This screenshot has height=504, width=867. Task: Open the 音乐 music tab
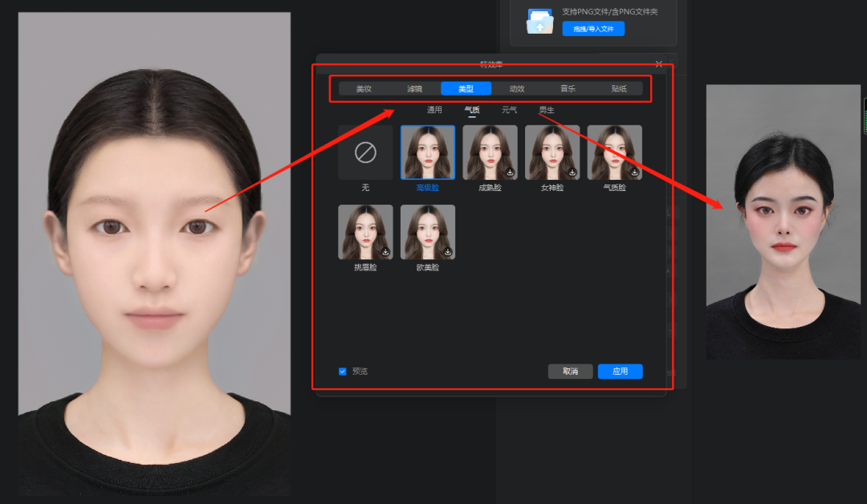pyautogui.click(x=568, y=89)
